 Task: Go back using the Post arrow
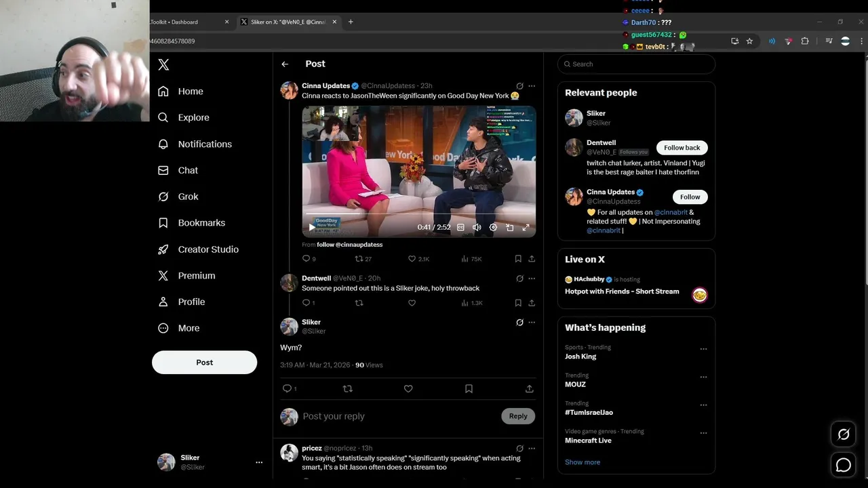click(285, 64)
